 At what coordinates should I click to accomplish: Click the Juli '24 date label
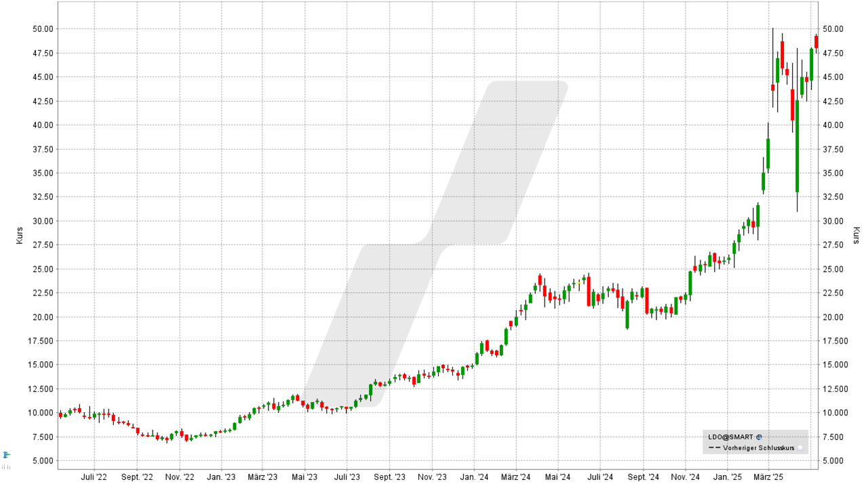coord(599,477)
